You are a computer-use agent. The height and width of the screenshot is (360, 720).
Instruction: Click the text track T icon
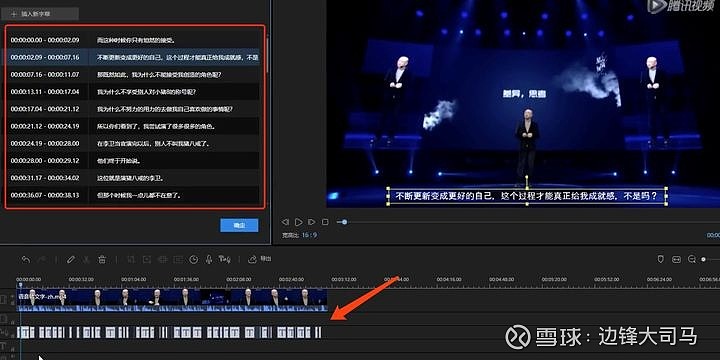[3, 346]
